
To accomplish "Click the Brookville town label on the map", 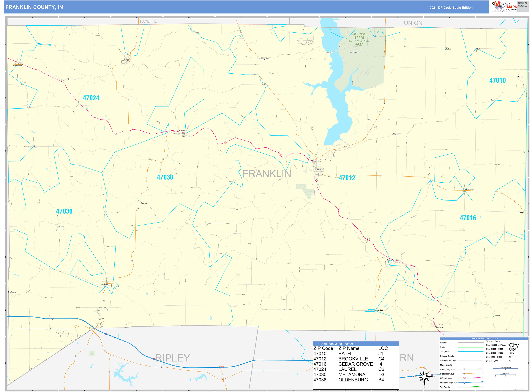I will [318, 169].
